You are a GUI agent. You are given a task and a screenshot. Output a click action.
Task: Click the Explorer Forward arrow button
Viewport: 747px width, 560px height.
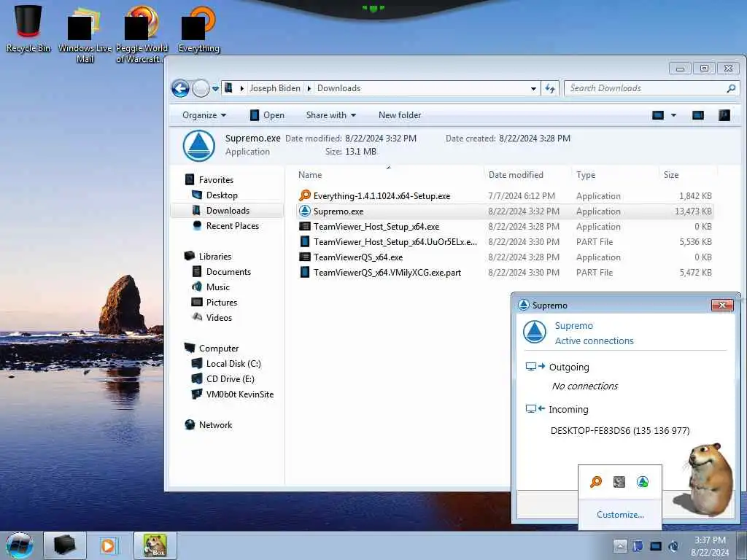point(201,88)
